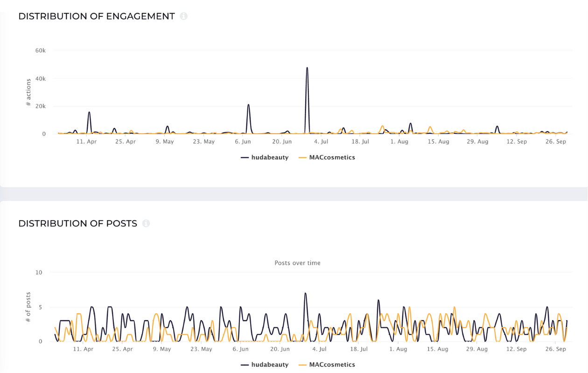This screenshot has height=373, width=588.
Task: Click '26. Sep' date label in posts chart
Action: [x=556, y=349]
